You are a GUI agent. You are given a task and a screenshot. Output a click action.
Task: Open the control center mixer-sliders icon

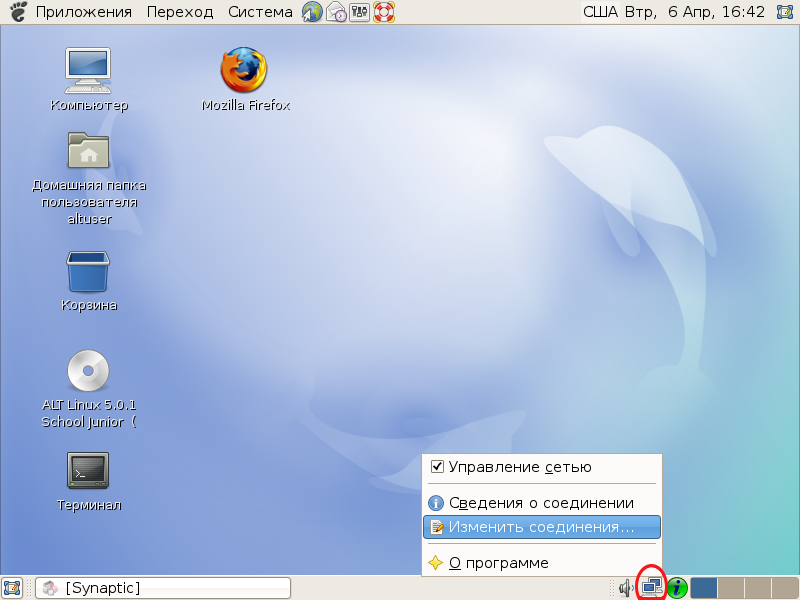(x=359, y=12)
